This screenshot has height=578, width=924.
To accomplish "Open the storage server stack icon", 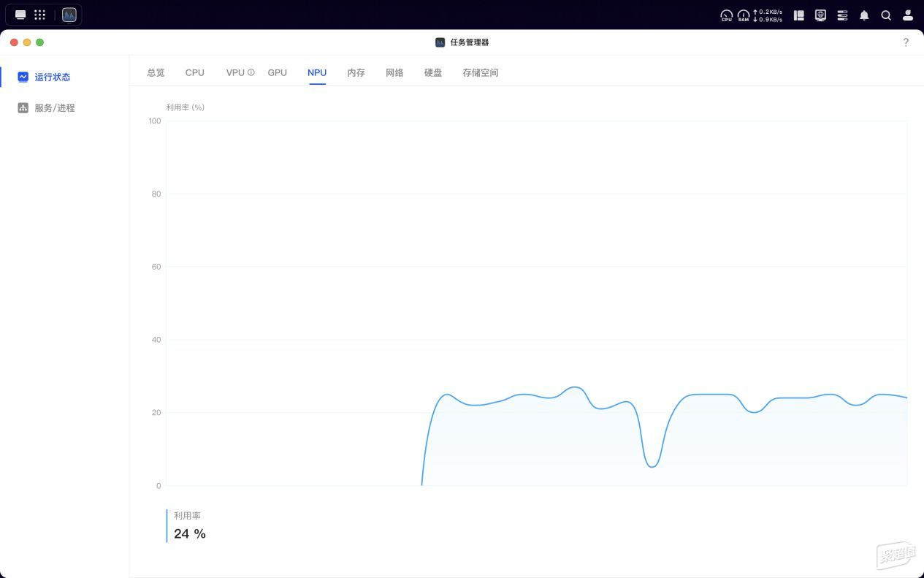I will pos(842,15).
